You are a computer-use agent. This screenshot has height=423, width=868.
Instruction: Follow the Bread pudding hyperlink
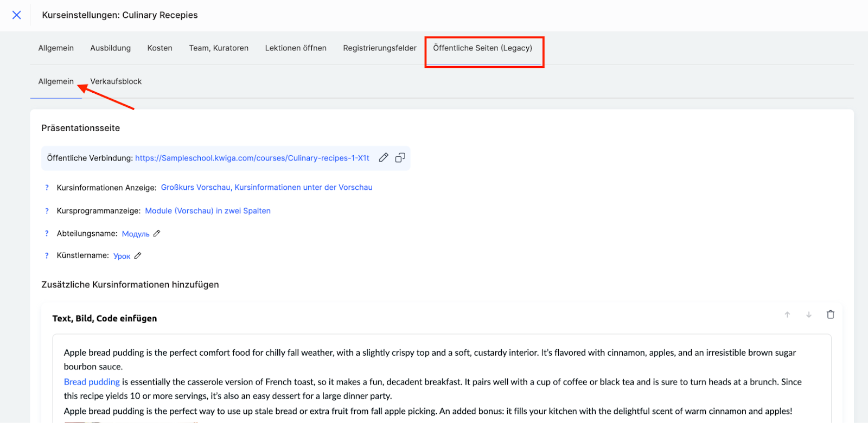point(92,382)
